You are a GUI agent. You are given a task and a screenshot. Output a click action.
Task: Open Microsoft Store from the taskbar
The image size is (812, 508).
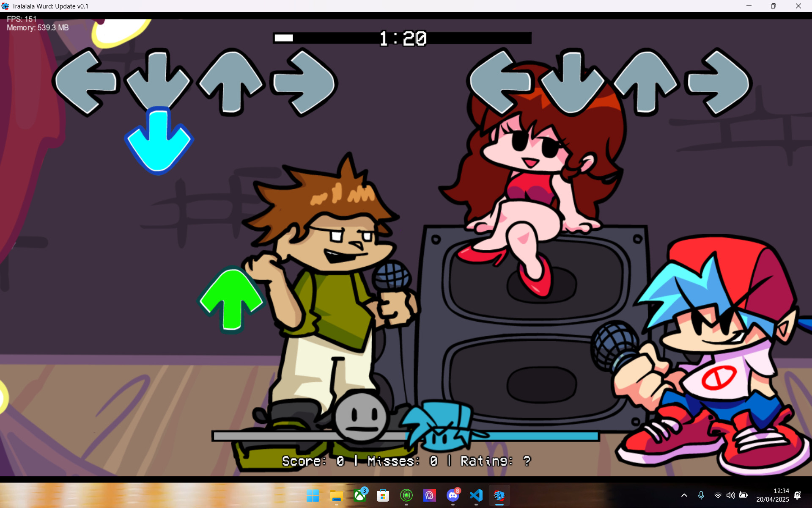(383, 495)
